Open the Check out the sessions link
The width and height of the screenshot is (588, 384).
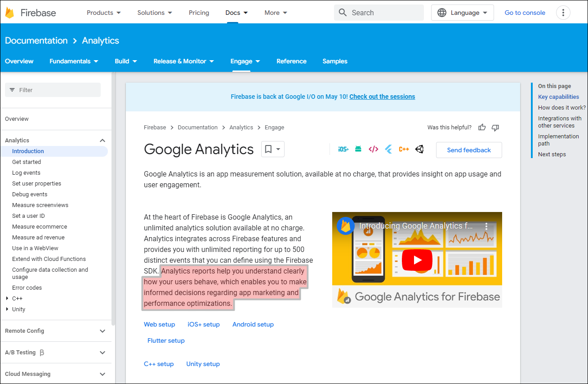(382, 97)
